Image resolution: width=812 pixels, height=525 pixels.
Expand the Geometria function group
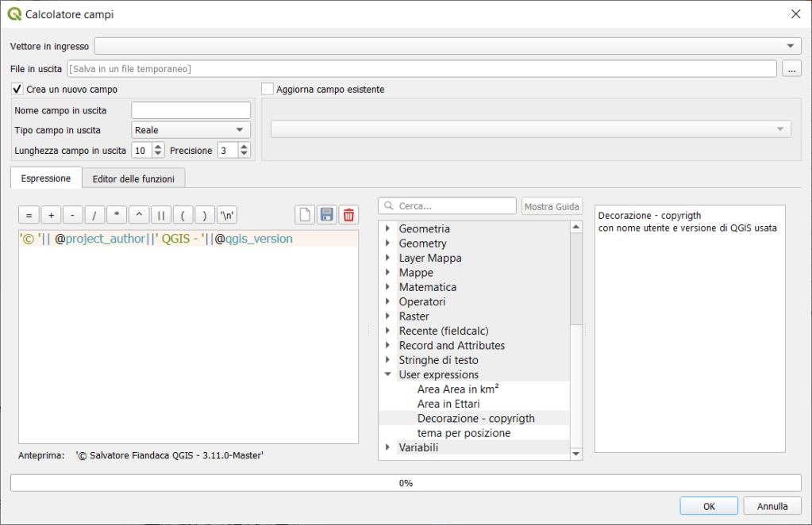[388, 229]
